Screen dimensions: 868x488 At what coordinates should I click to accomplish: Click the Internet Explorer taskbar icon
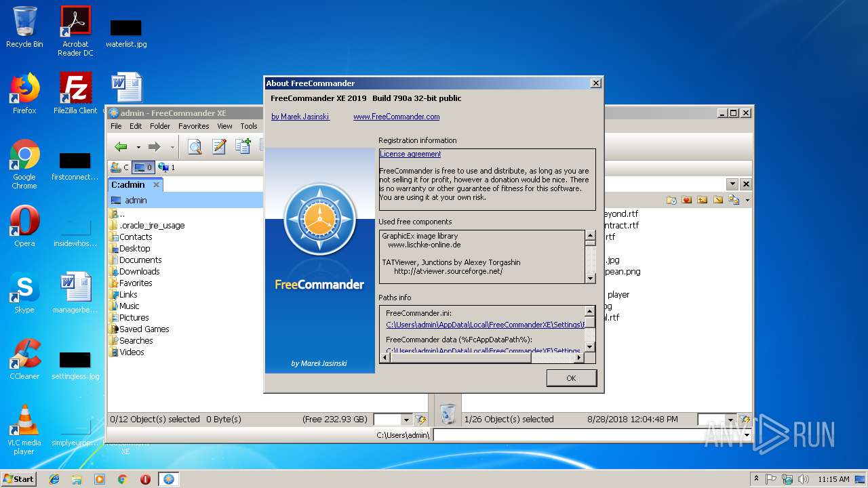click(54, 479)
